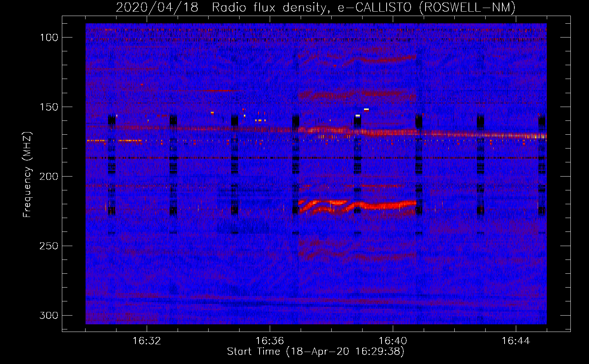
Task: Click the 16:36 time tick label
Action: [270, 341]
